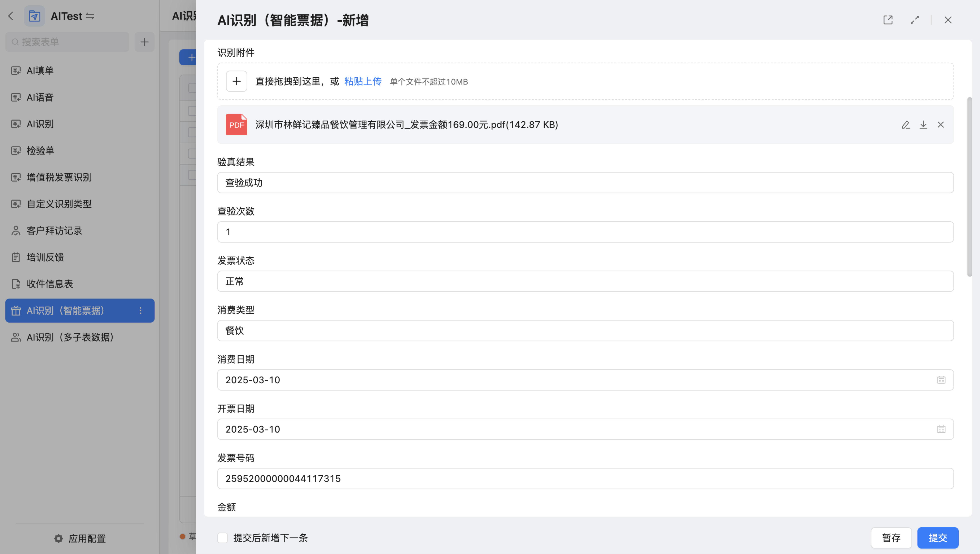Click the rename pencil icon on PDF attachment
Screen dimensions: 980x554
tap(905, 125)
